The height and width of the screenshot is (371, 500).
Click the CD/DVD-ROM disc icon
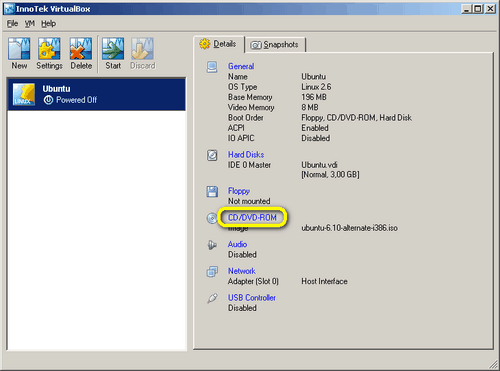pyautogui.click(x=212, y=218)
